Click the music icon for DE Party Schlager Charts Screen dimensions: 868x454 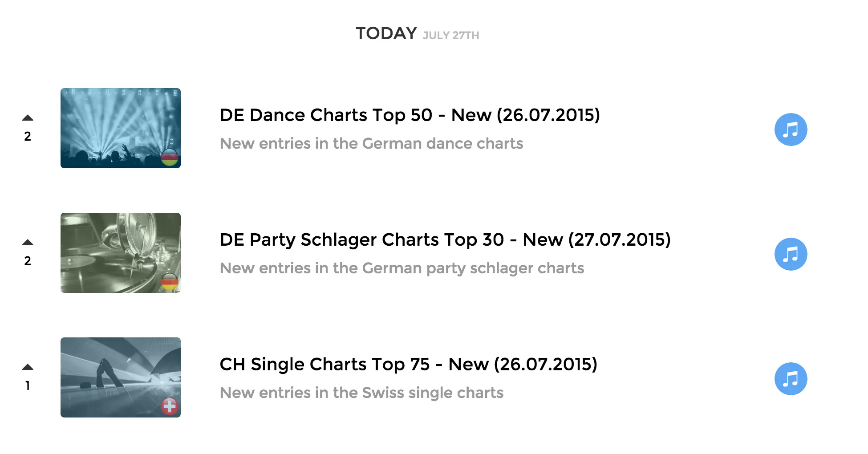click(791, 254)
